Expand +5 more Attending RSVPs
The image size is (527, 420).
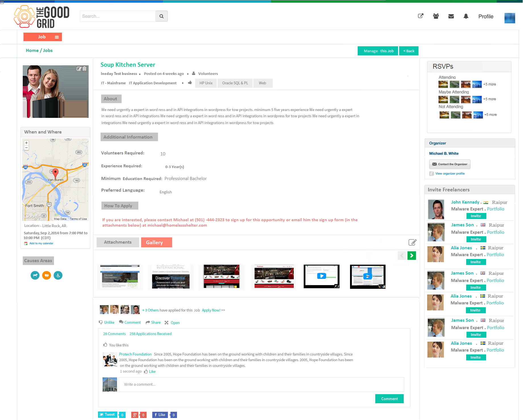point(489,84)
